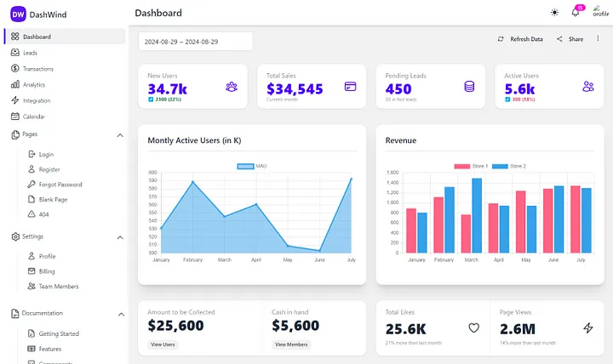Click the refresh icon beside Refresh Data

point(501,39)
